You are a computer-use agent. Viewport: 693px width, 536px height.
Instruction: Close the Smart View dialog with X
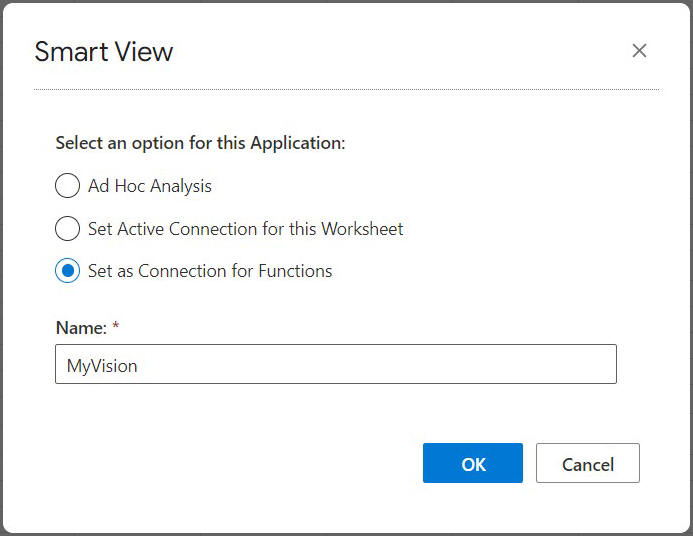click(640, 51)
